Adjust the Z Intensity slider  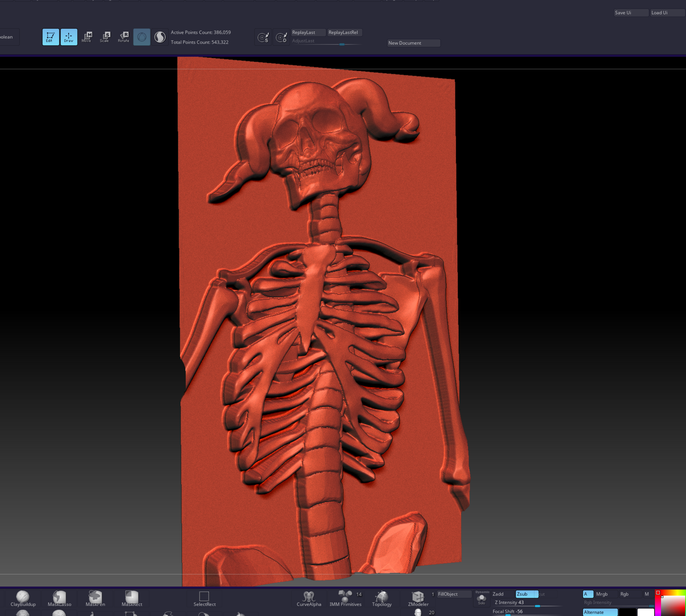[537, 606]
